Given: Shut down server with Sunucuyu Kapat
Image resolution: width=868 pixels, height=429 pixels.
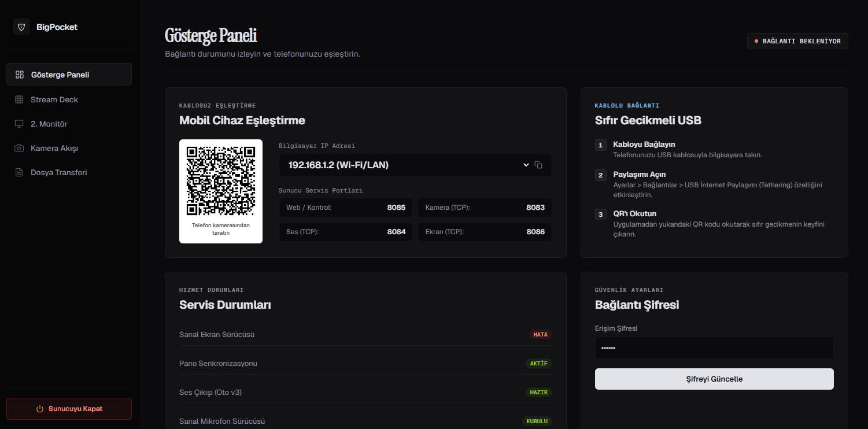Looking at the screenshot, I should click(x=69, y=409).
